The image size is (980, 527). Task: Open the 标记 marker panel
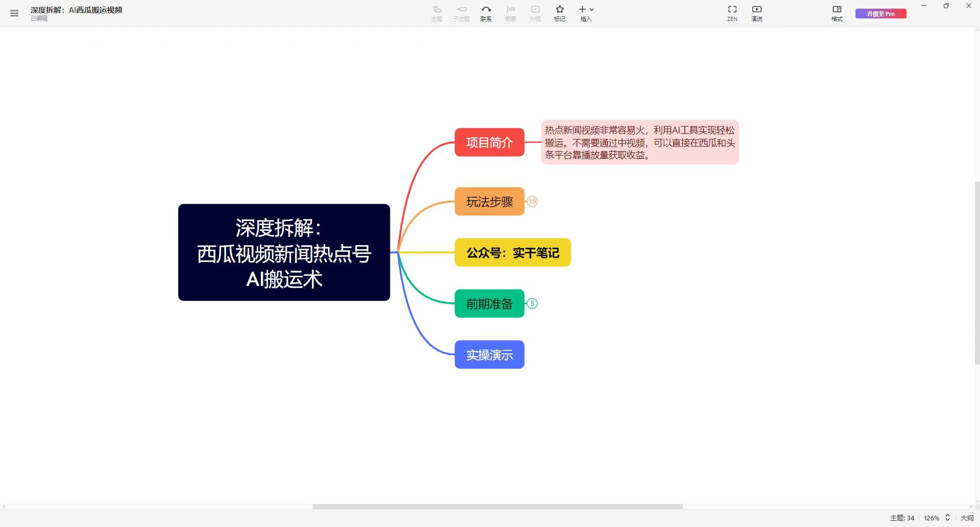coord(559,13)
